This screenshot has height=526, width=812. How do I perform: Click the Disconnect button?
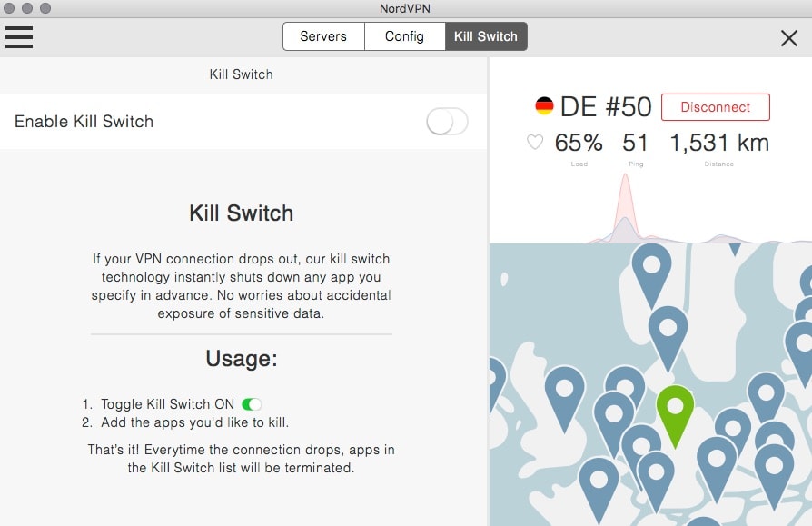click(715, 107)
